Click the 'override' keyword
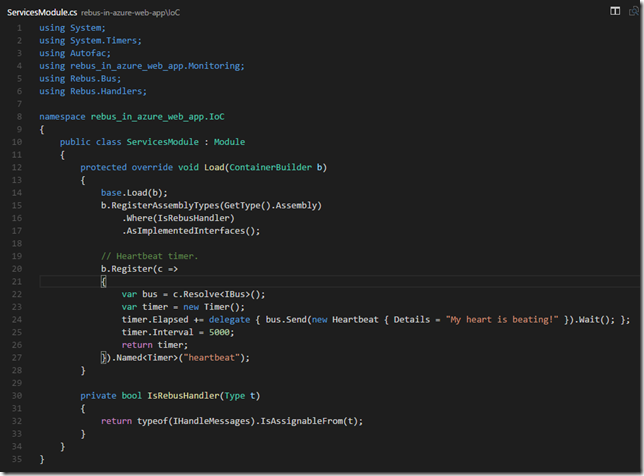This screenshot has height=476, width=644. pos(152,168)
